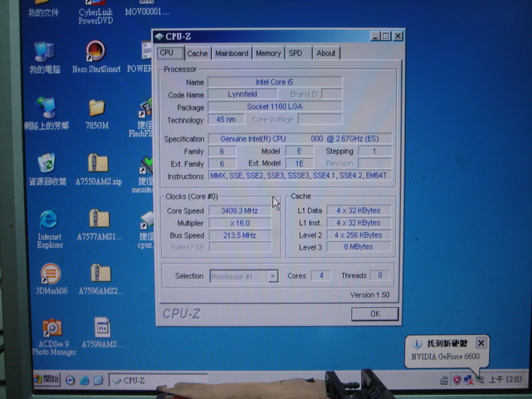Viewport: 532px width, 399px height.
Task: Minimize the CPU-Z window
Action: coord(375,36)
